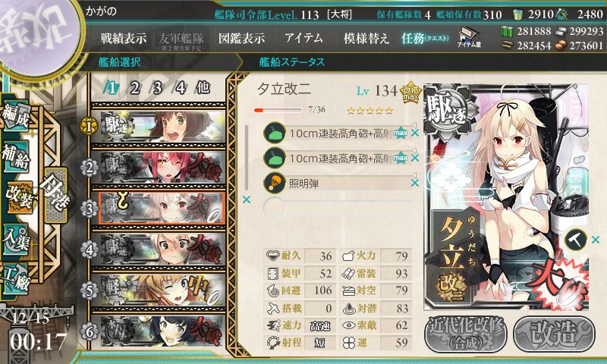The width and height of the screenshot is (607, 364).
Task: Open the 編成 fleet organization sidebar icon
Action: coord(16,116)
